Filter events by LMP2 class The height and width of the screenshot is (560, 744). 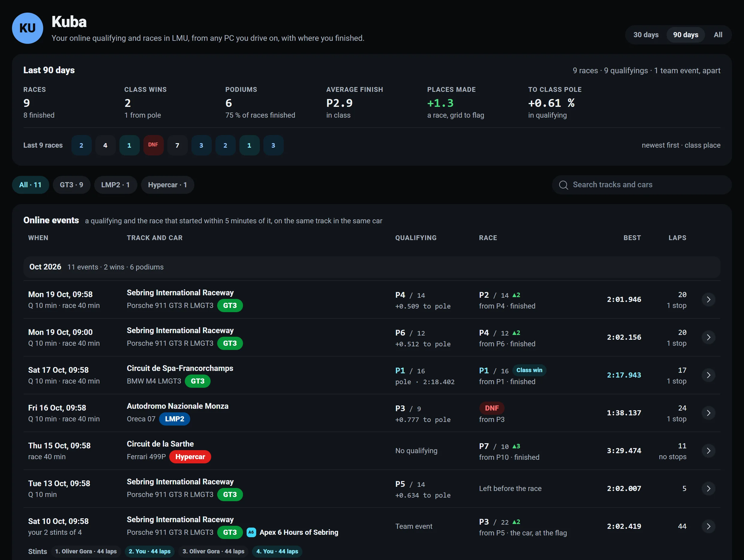click(x=115, y=185)
